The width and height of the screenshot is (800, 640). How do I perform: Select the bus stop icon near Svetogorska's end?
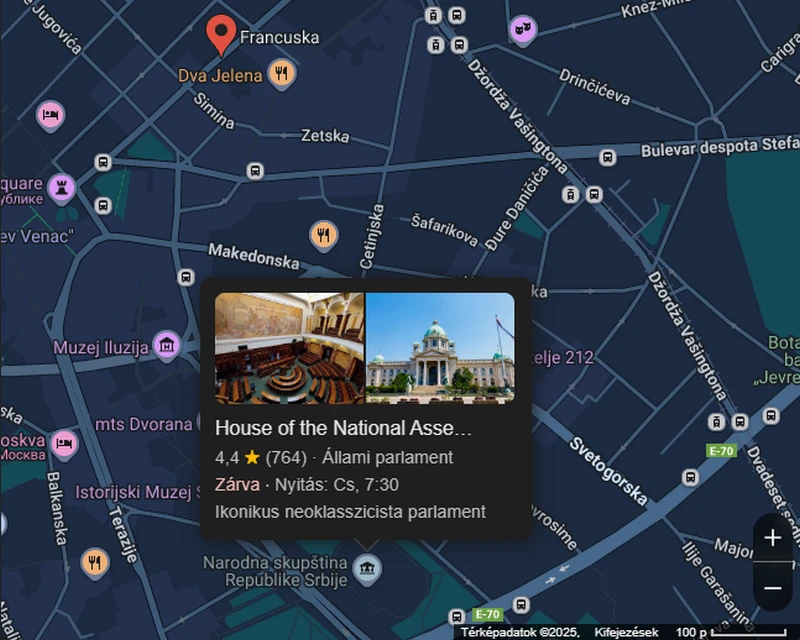pos(690,478)
